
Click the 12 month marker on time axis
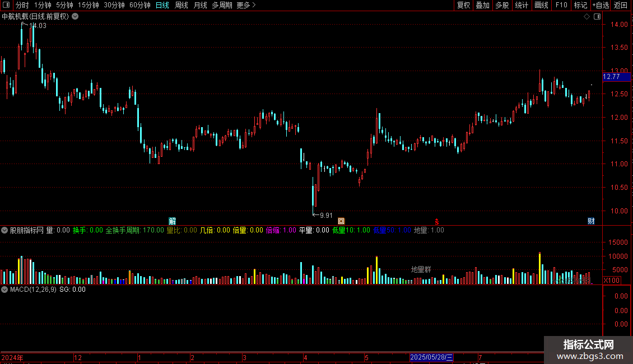[78, 357]
